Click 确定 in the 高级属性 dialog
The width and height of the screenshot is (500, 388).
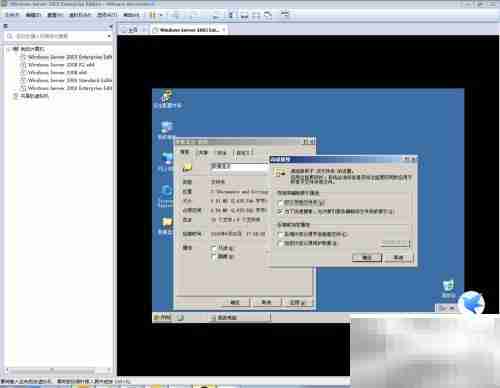point(367,257)
